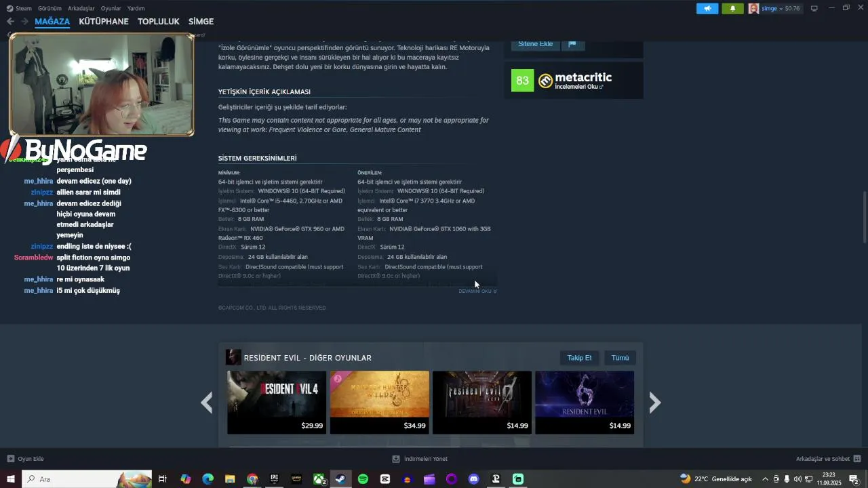This screenshot has height=488, width=868.
Task: Expand the simge account dropdown
Action: [x=781, y=9]
